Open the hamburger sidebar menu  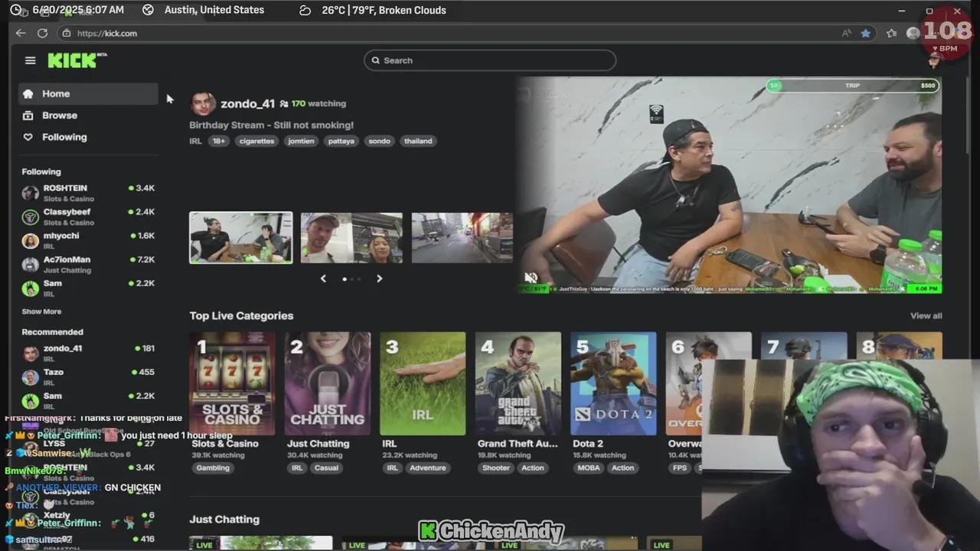(x=31, y=60)
